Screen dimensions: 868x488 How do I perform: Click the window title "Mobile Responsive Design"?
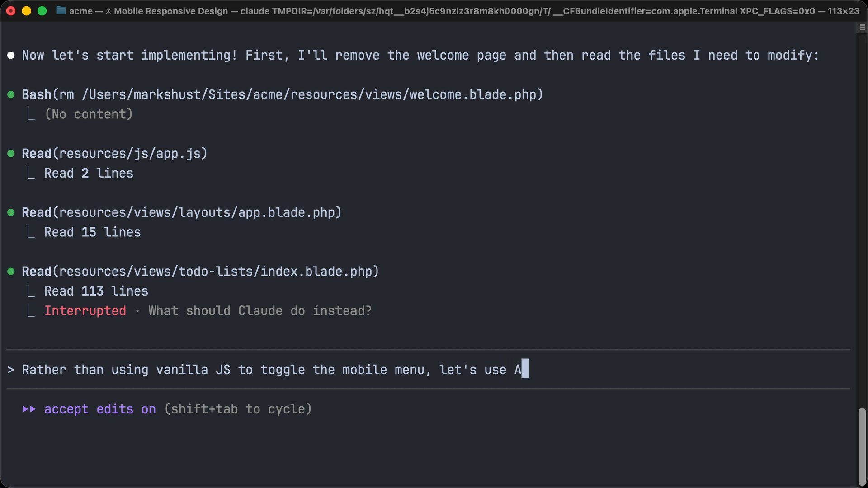170,11
